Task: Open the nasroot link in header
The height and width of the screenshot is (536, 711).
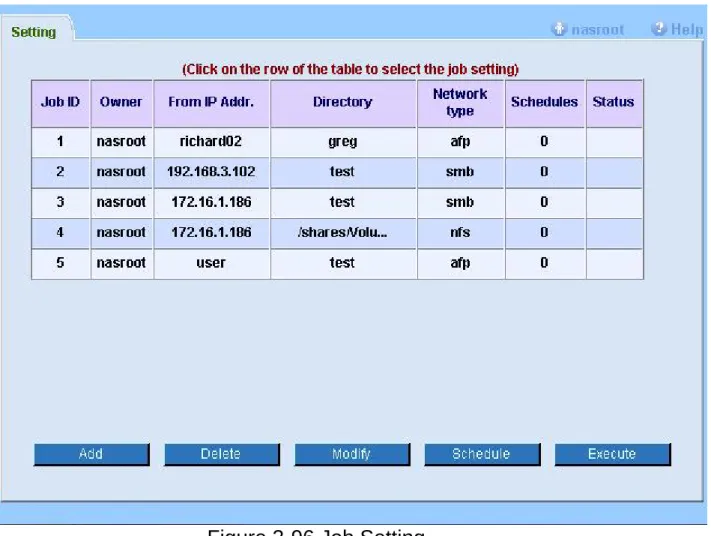Action: (598, 30)
